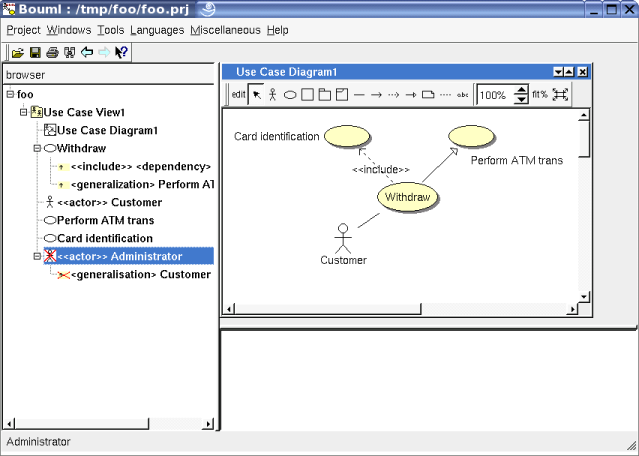Select the <<actor>> Administrator tree row
Viewport: 639px width, 456px height.
[x=128, y=256]
